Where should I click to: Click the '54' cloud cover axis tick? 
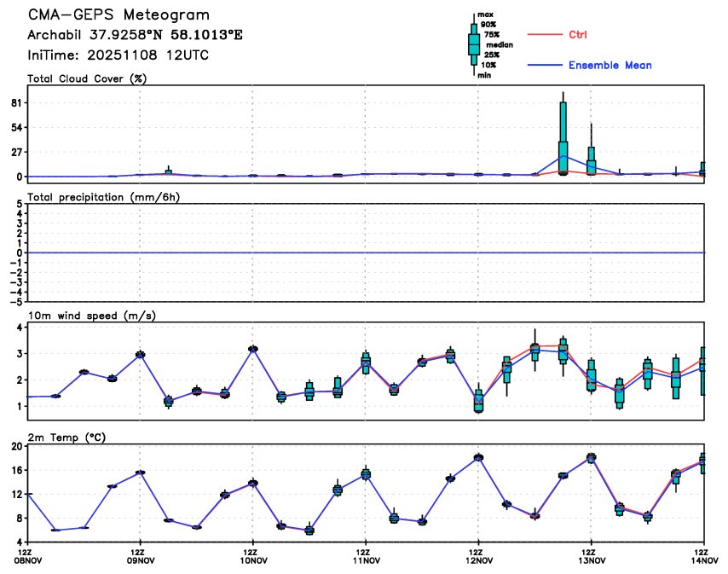point(17,128)
